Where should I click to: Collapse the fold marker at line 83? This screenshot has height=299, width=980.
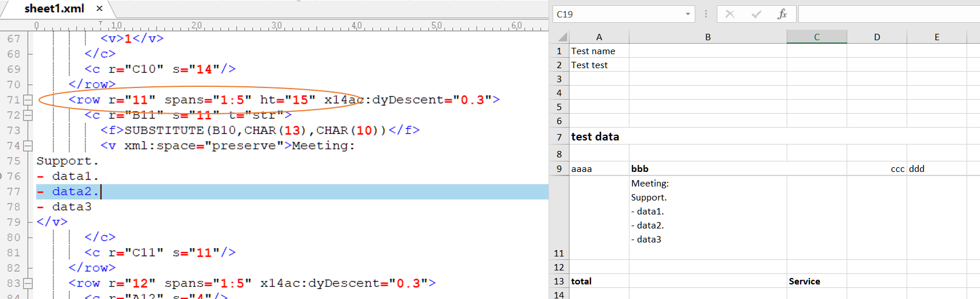tap(27, 283)
